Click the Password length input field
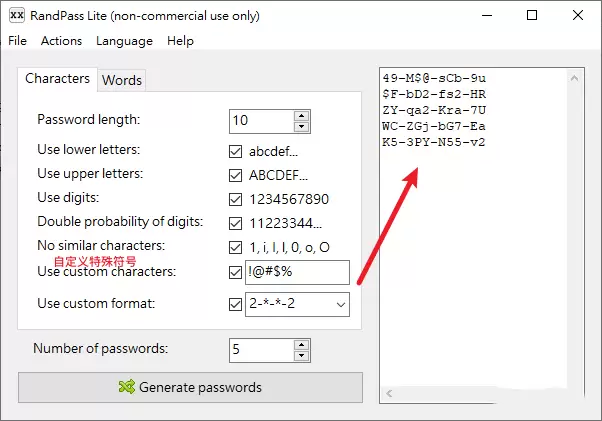Viewport: 602px width, 421px height. click(x=262, y=121)
